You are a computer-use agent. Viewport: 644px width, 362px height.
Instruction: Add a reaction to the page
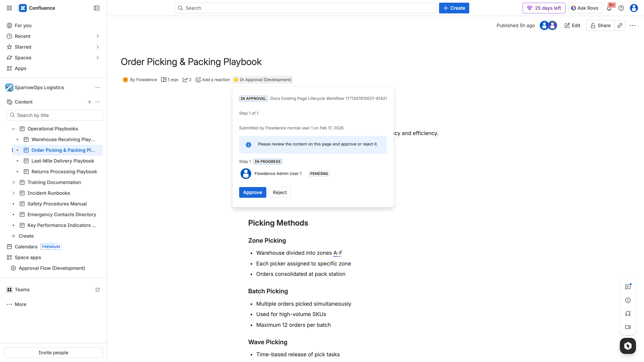[x=212, y=79]
